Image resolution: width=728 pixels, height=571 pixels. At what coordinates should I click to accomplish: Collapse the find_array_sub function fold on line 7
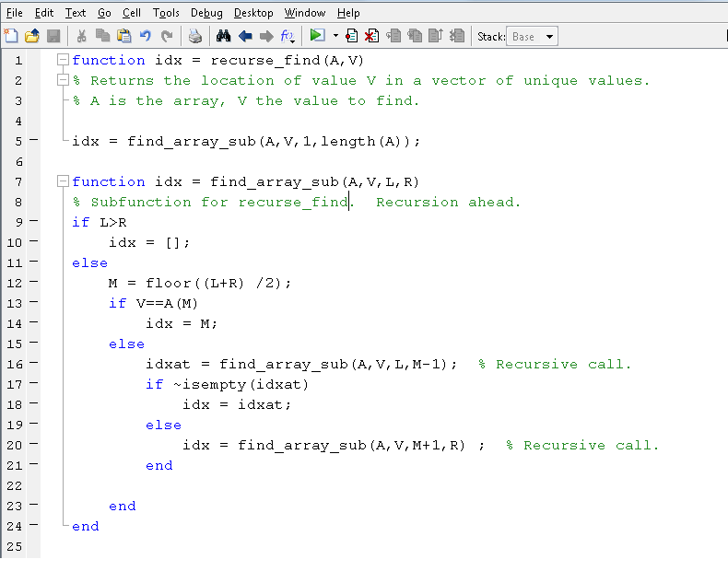63,181
